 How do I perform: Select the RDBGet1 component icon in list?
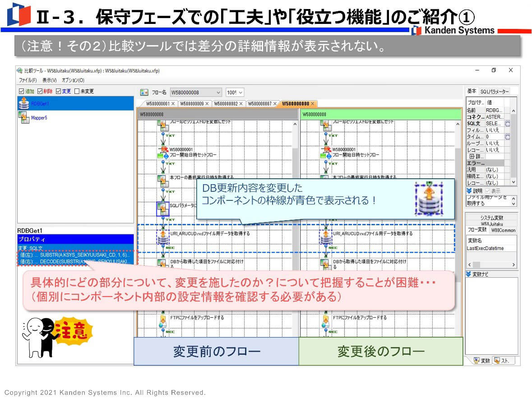coord(23,103)
